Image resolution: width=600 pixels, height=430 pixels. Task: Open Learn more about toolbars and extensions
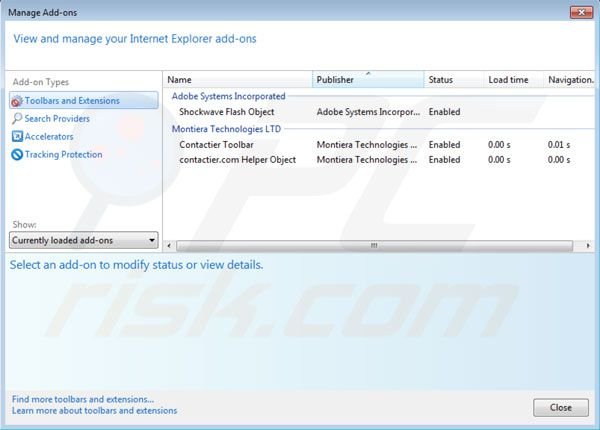(x=95, y=410)
